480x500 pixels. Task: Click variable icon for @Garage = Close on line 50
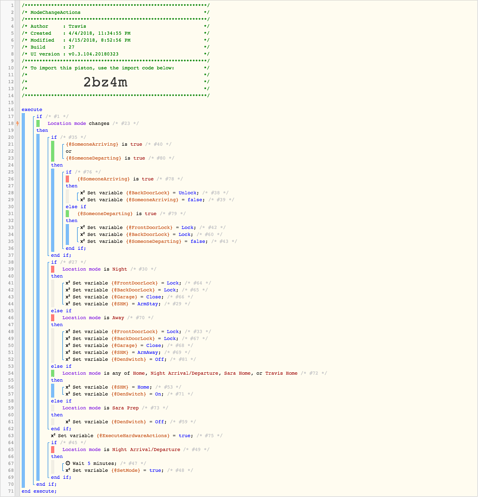(x=68, y=346)
